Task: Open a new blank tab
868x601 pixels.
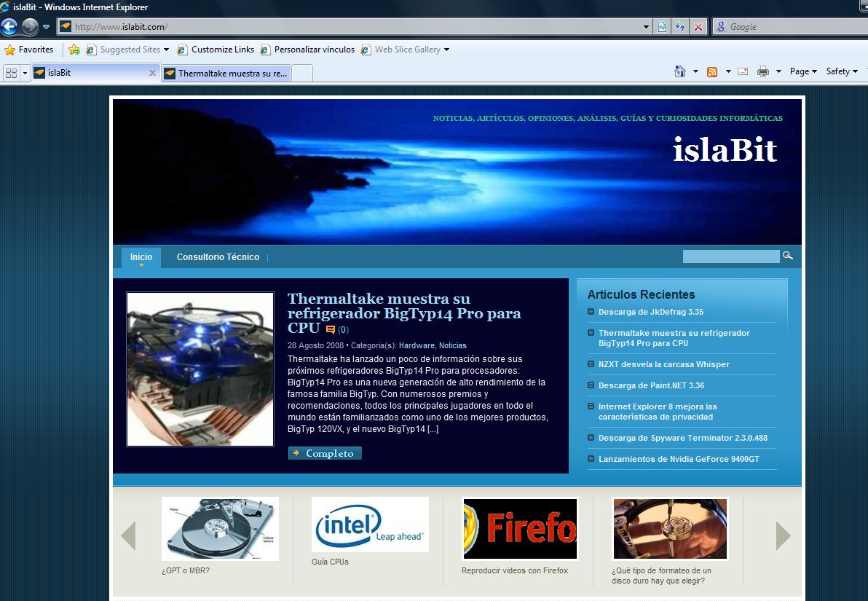Action: click(x=301, y=73)
